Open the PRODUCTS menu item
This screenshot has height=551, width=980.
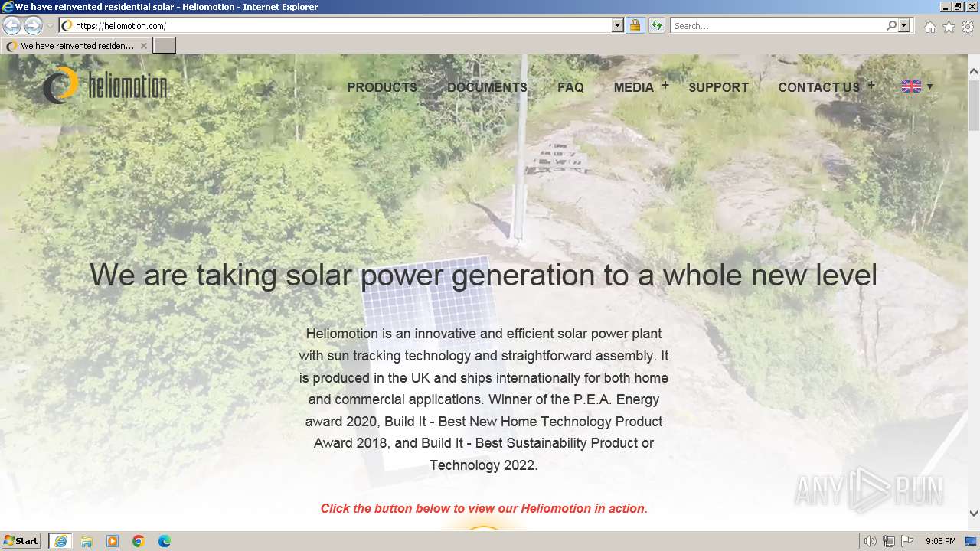click(382, 87)
